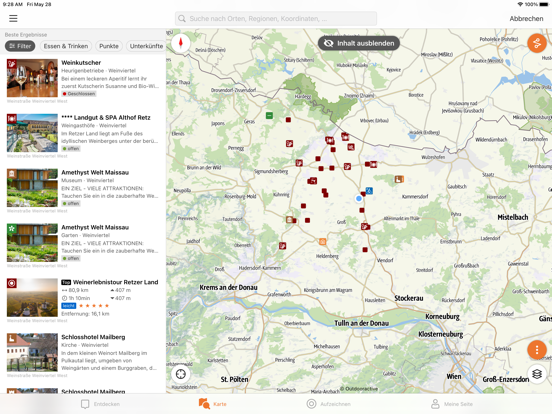Tap the orange church marker near Kammersdorf
The image size is (552, 414).
399,179
